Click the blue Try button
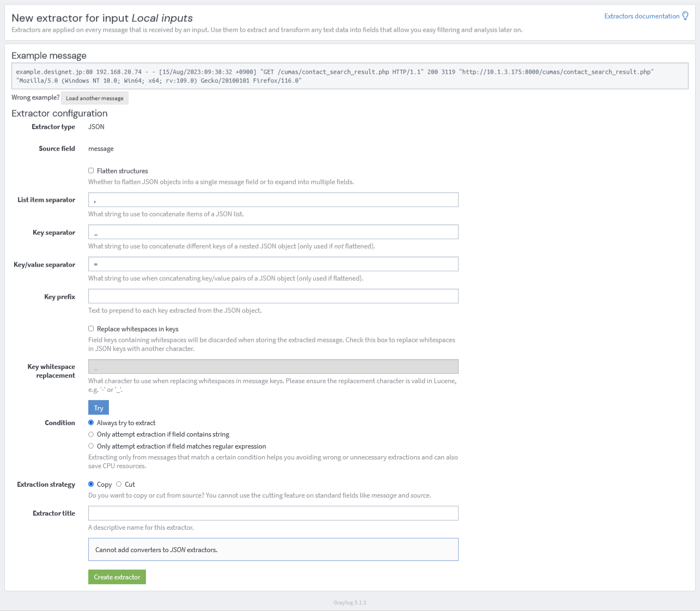The width and height of the screenshot is (700, 611). (x=99, y=408)
